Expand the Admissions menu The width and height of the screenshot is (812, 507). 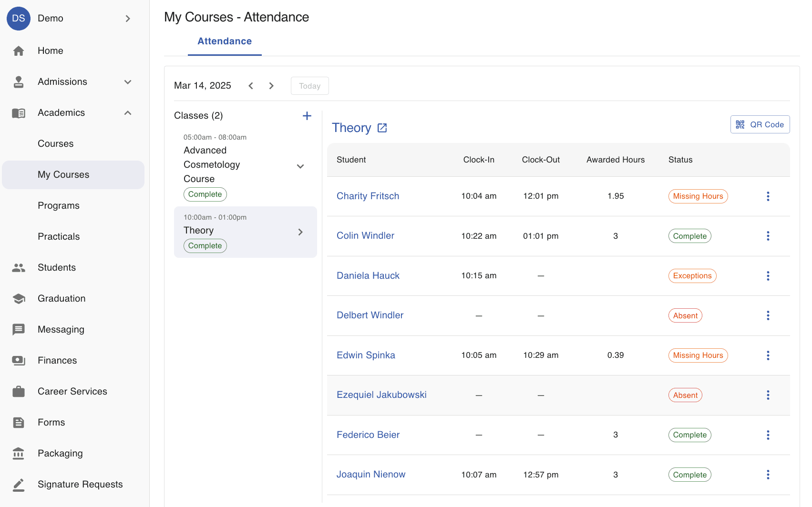(127, 82)
